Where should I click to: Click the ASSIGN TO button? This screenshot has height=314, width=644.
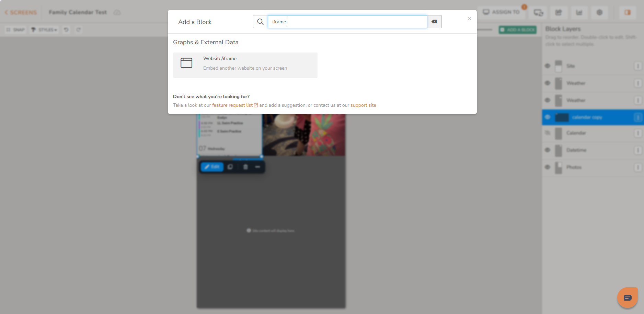click(502, 12)
